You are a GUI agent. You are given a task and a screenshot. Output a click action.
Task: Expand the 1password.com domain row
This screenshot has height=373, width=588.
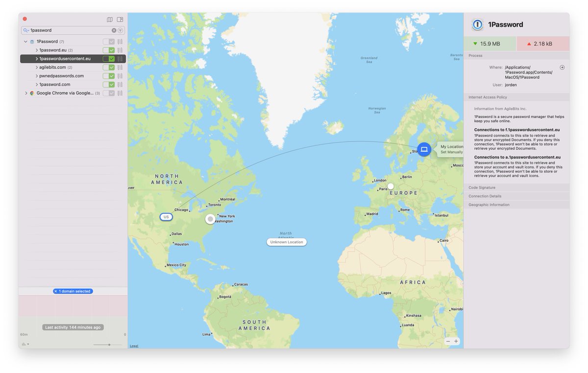[37, 84]
